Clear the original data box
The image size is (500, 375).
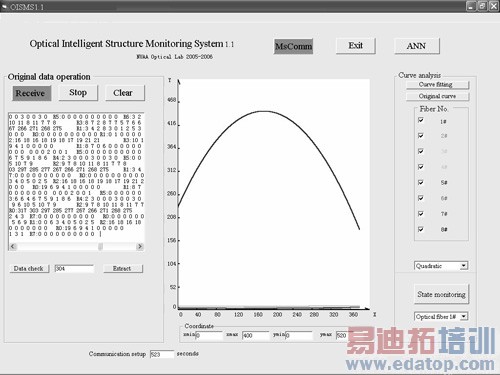point(125,93)
